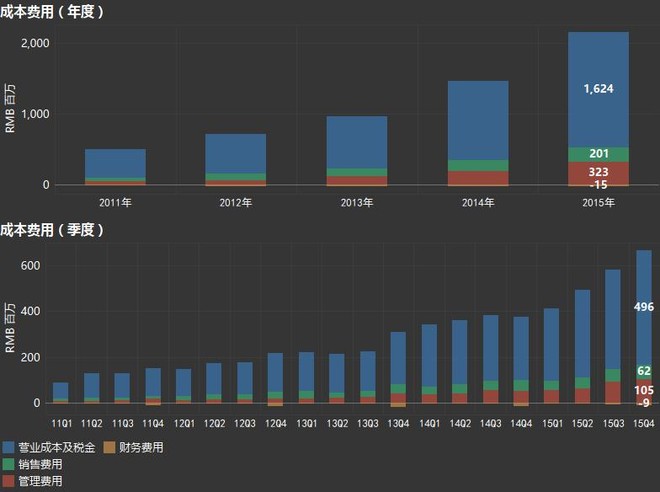Click the 13Q4 axis label
This screenshot has width=660, height=492.
(x=398, y=423)
